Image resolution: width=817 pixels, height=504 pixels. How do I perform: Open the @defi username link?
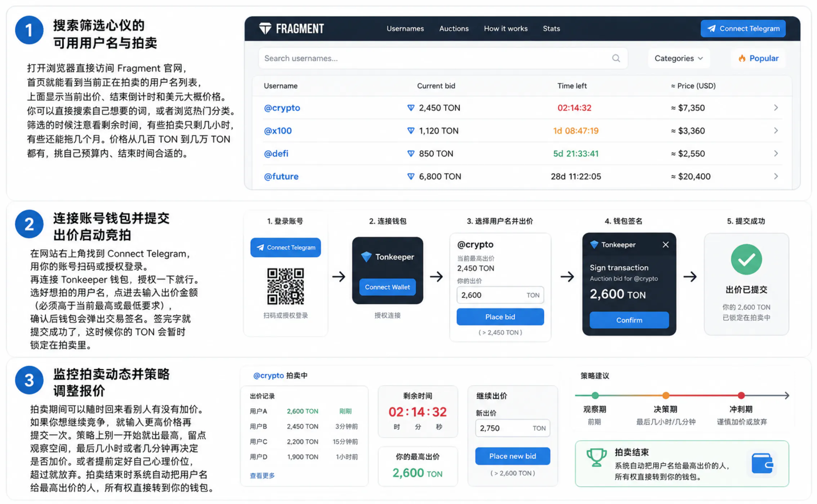(x=276, y=153)
